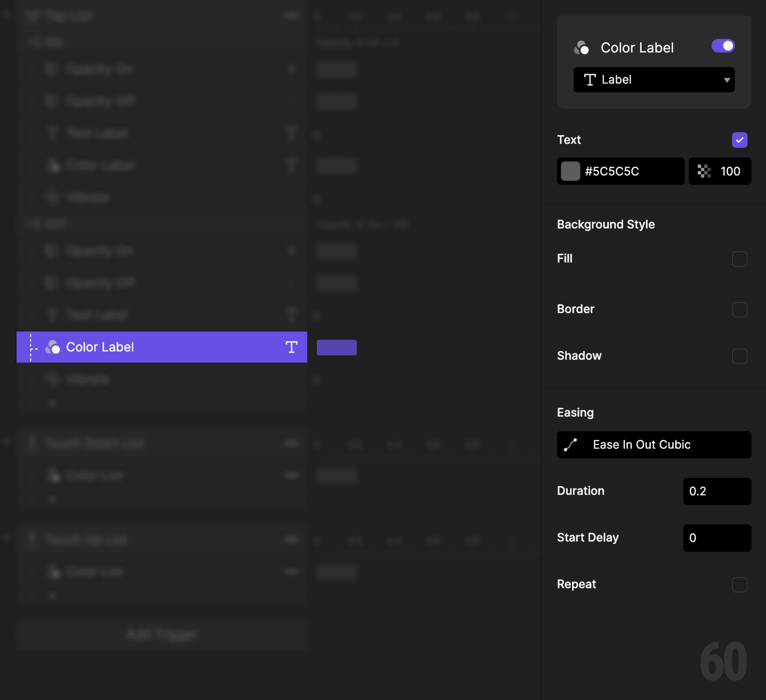The height and width of the screenshot is (700, 766).
Task: Open the Label dropdown
Action: coord(653,80)
